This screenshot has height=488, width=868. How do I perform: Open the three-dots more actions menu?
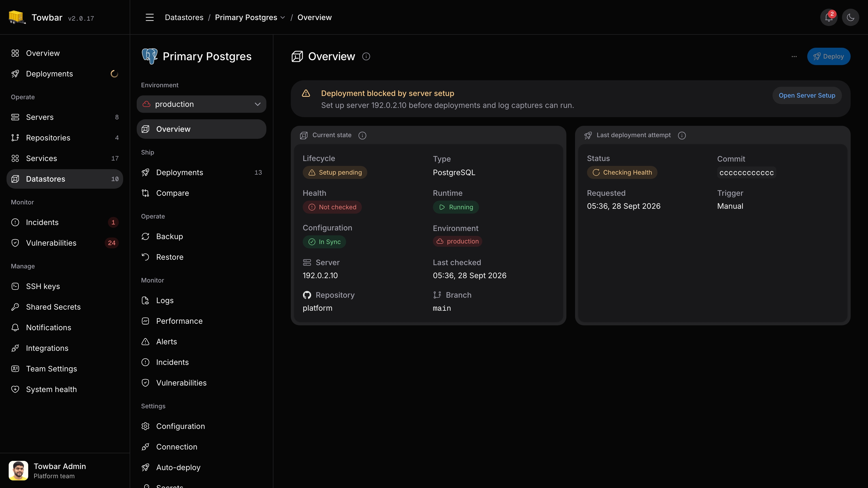pyautogui.click(x=794, y=56)
